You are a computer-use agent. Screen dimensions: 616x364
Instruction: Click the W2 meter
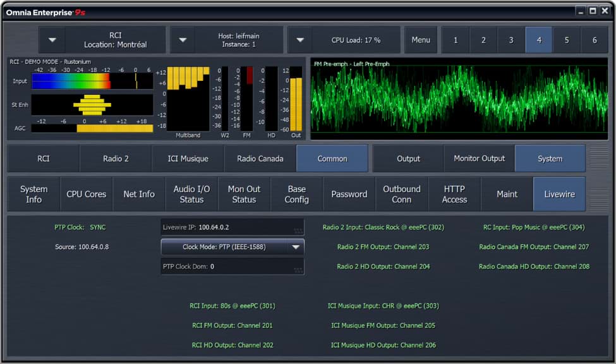coord(225,99)
